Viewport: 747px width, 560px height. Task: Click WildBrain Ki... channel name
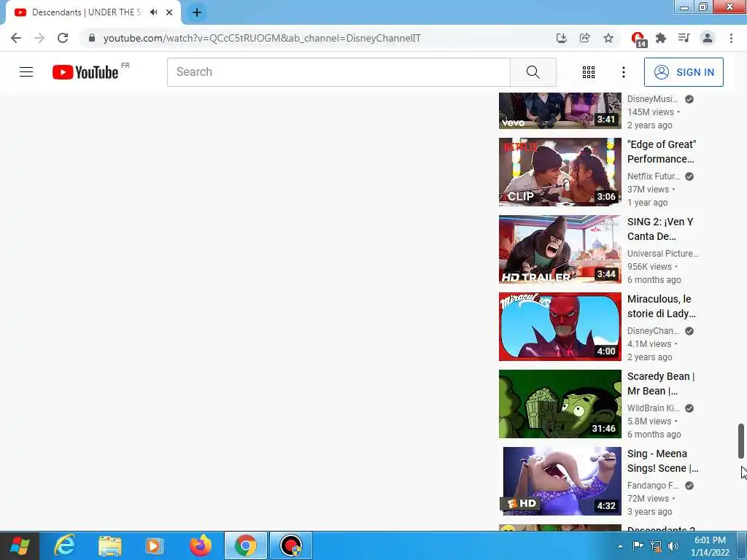coord(653,408)
